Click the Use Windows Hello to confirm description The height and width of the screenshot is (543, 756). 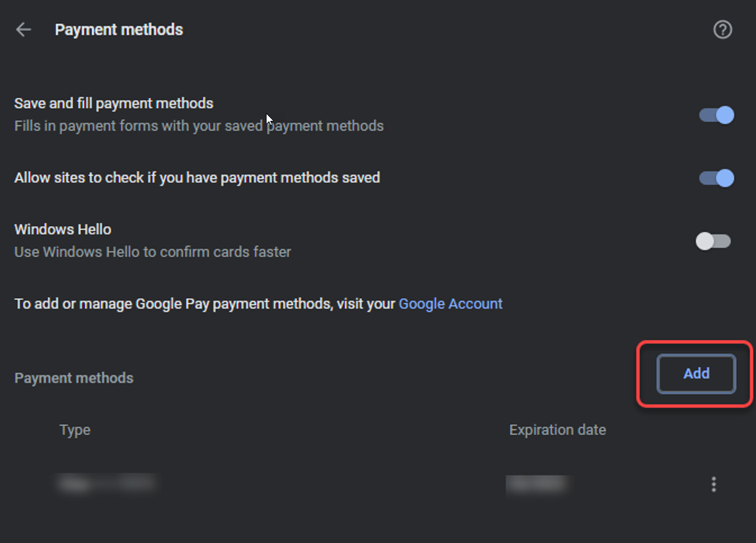point(152,252)
